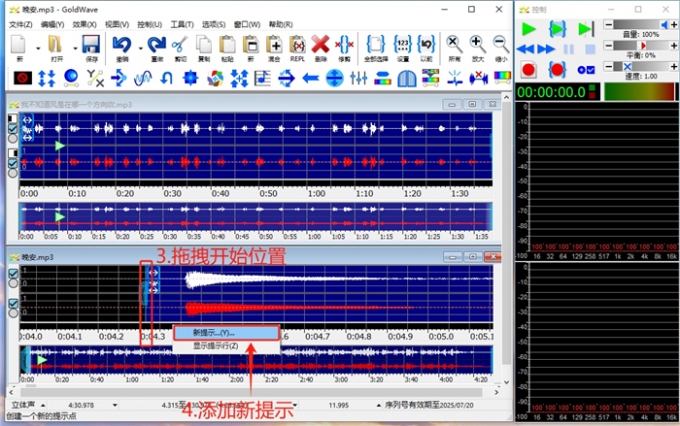Click the blue dome-shaped effect icon
The width and height of the screenshot is (680, 426).
click(406, 79)
